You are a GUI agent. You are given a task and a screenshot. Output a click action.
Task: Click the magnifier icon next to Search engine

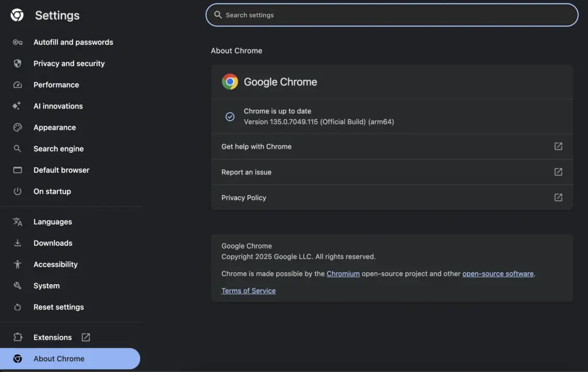(17, 149)
